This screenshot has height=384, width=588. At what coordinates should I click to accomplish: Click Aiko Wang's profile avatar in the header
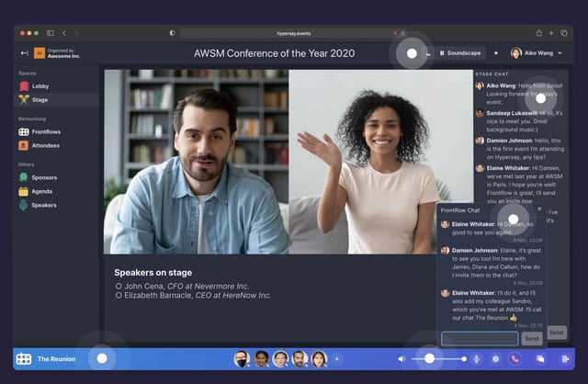[516, 53]
